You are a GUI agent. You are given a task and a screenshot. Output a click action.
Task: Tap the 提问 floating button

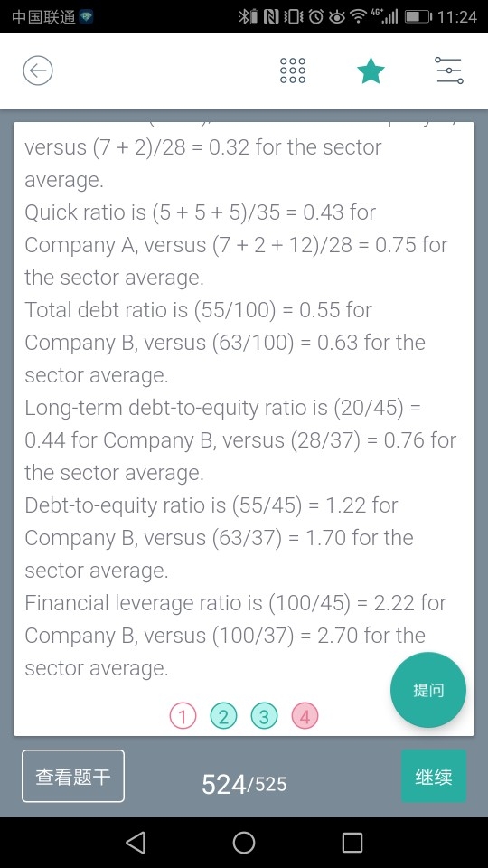tap(428, 690)
